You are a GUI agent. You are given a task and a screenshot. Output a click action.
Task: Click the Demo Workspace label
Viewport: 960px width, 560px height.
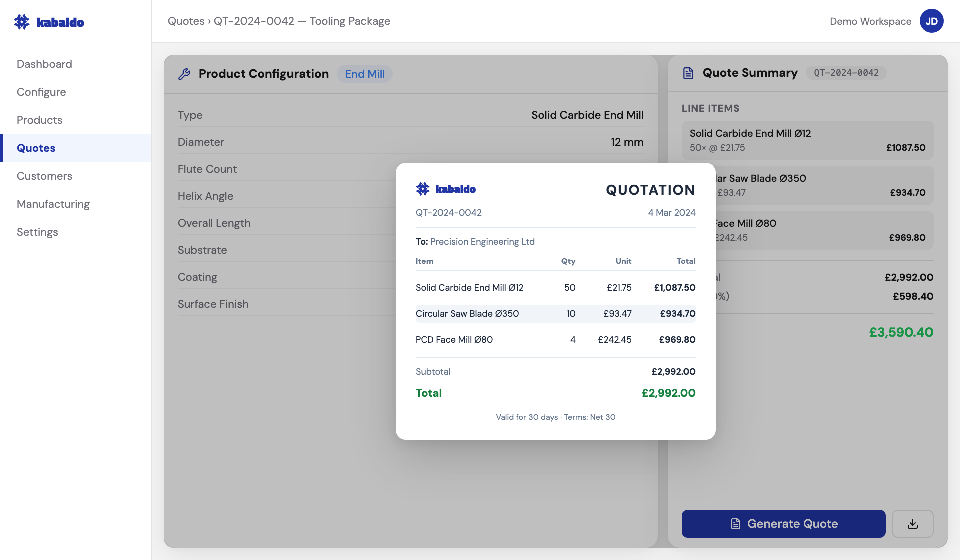click(x=870, y=21)
